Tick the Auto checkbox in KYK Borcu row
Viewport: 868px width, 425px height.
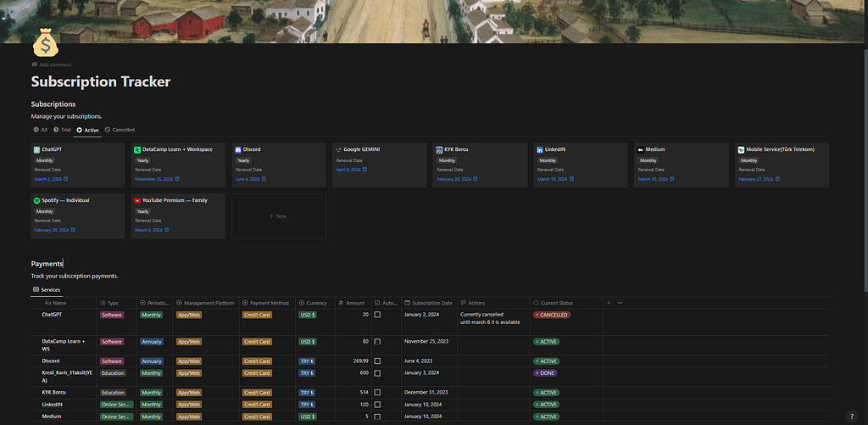(x=377, y=392)
